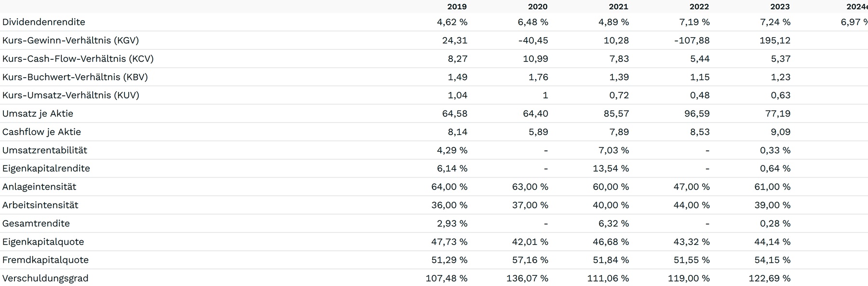This screenshot has height=286, width=868.
Task: Click the 2021 column header
Action: pyautogui.click(x=618, y=7)
